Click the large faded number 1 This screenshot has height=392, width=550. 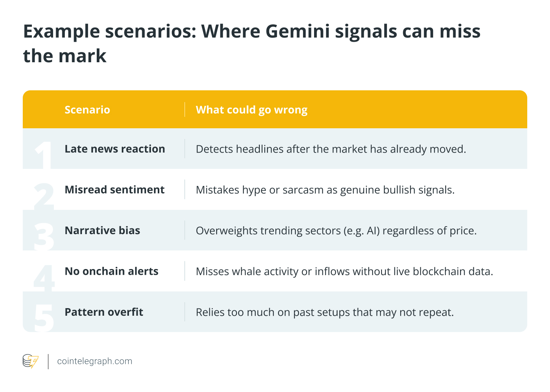(x=43, y=155)
